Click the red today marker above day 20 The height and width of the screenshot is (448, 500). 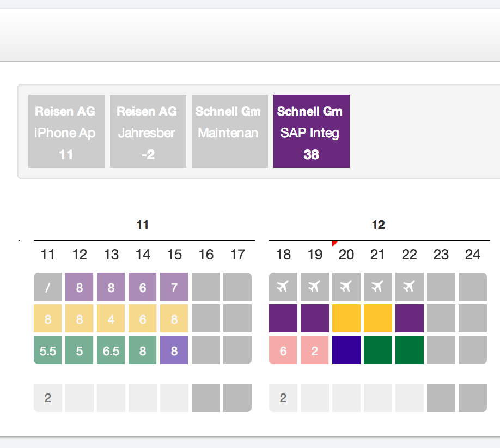point(334,243)
